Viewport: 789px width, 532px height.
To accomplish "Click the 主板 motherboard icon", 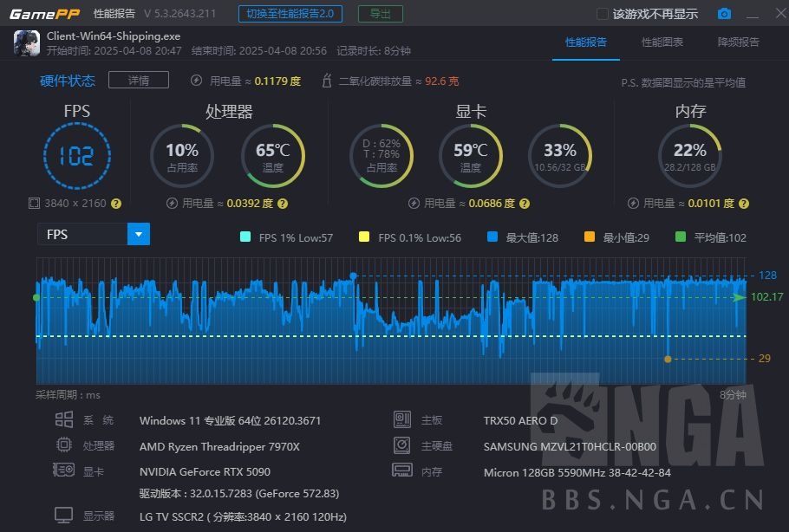I will (401, 419).
